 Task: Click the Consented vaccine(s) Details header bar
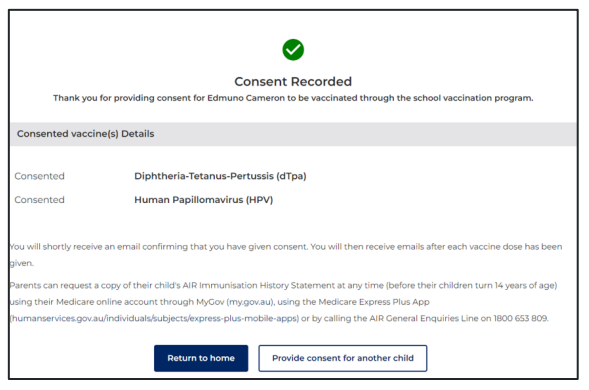click(x=294, y=134)
